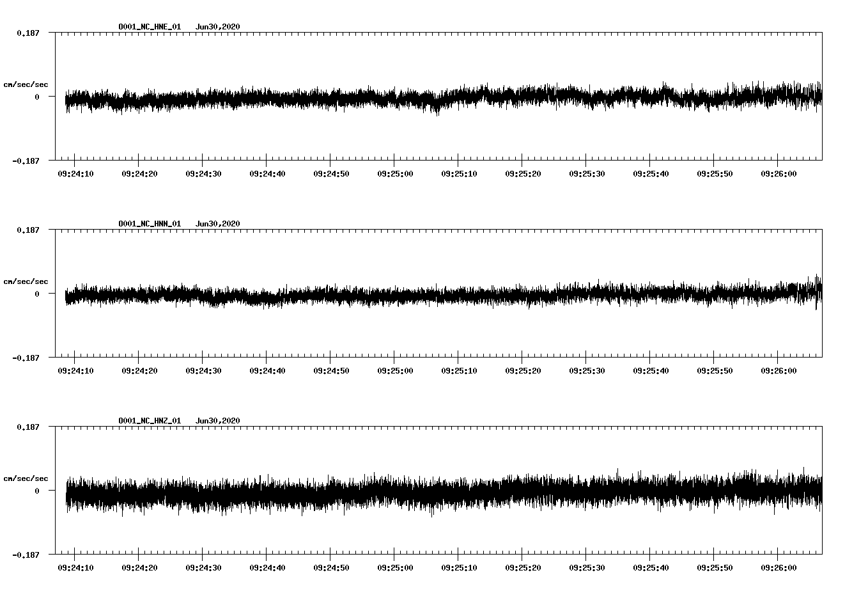Click time label 09:25:40 under HNZ plot
The height and width of the screenshot is (591, 868).
tap(651, 567)
